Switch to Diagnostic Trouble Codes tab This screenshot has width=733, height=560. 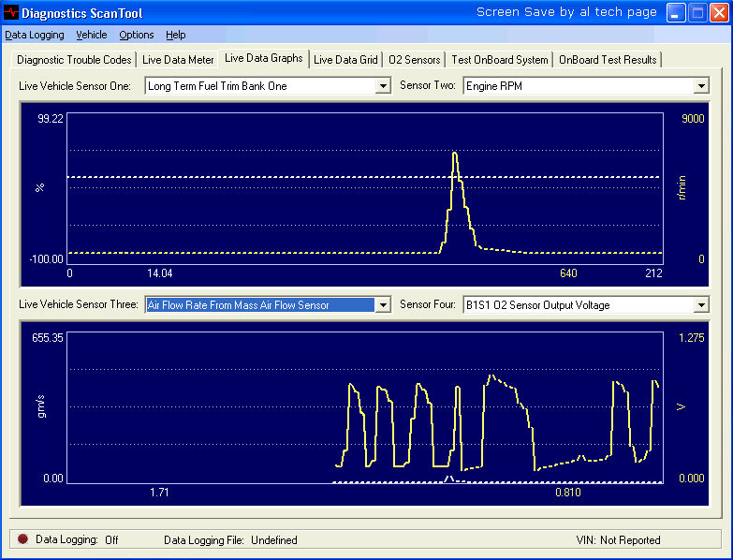click(x=74, y=60)
